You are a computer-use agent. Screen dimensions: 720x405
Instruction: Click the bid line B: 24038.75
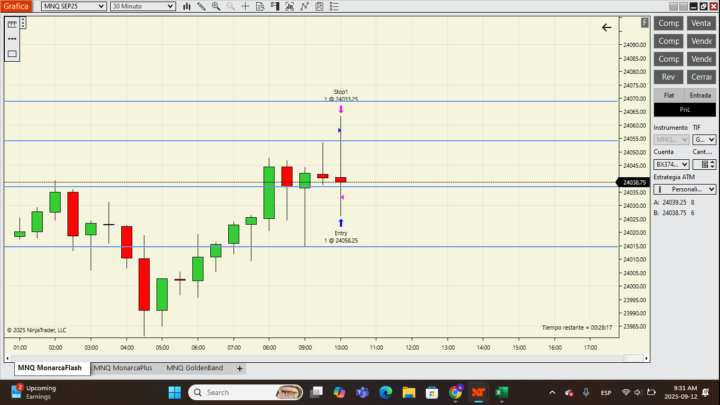click(x=674, y=213)
